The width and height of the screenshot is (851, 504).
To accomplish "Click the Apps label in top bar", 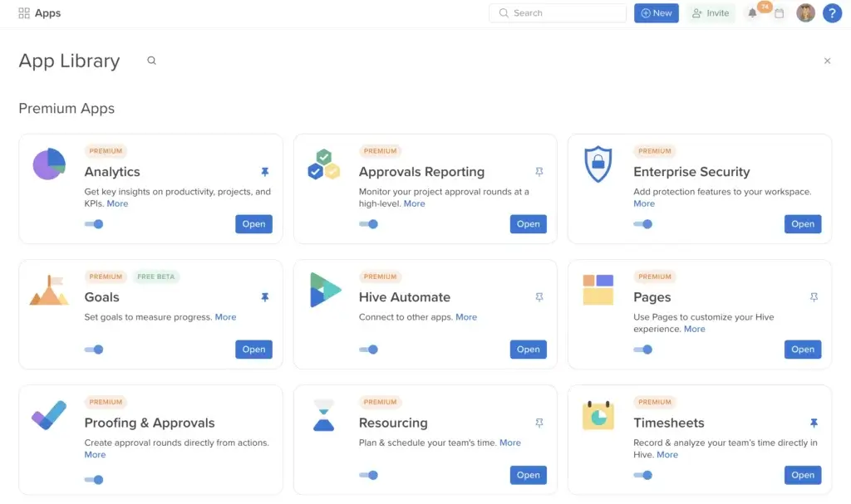I will coord(47,13).
